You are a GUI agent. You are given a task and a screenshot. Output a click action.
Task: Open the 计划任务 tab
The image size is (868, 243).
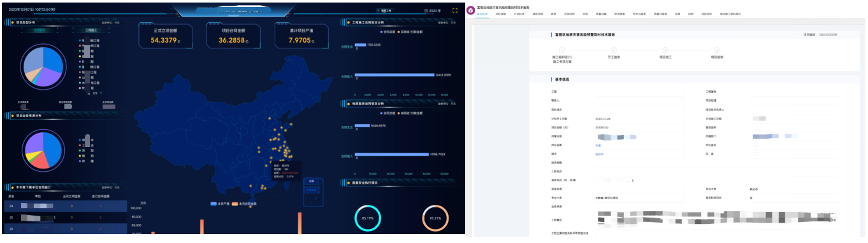[x=519, y=13]
